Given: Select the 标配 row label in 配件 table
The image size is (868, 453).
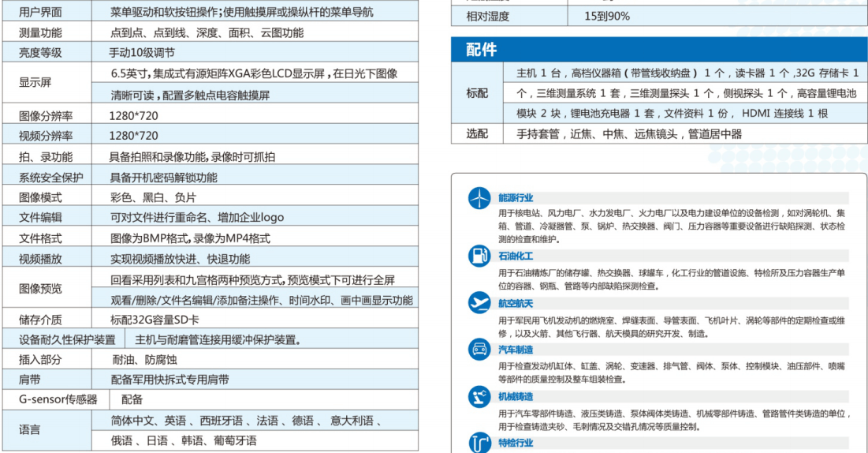Looking at the screenshot, I should pyautogui.click(x=477, y=93).
